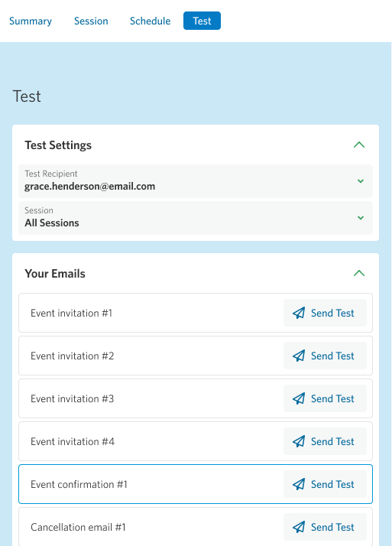Click paper plane icon for Event invitation #2
The height and width of the screenshot is (546, 392).
299,356
